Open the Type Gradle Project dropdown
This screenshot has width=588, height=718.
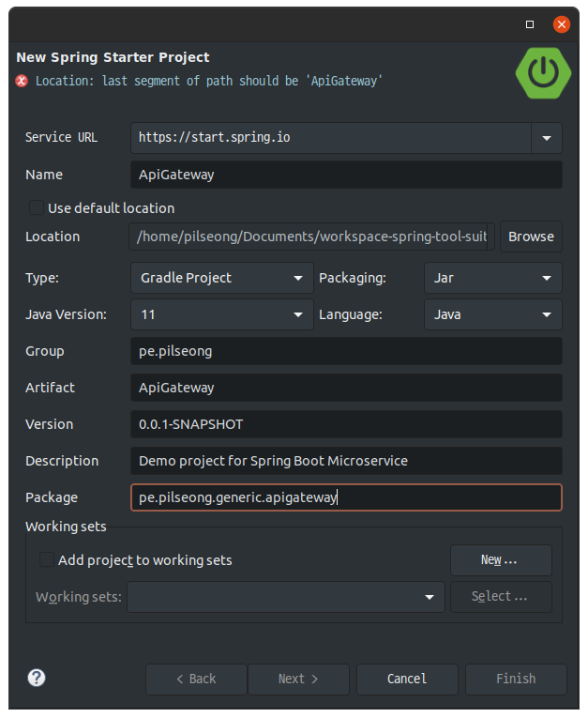[x=222, y=278]
